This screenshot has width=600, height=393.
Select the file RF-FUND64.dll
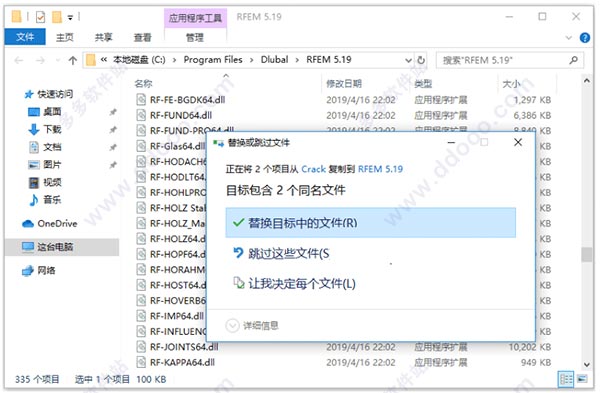tap(181, 115)
